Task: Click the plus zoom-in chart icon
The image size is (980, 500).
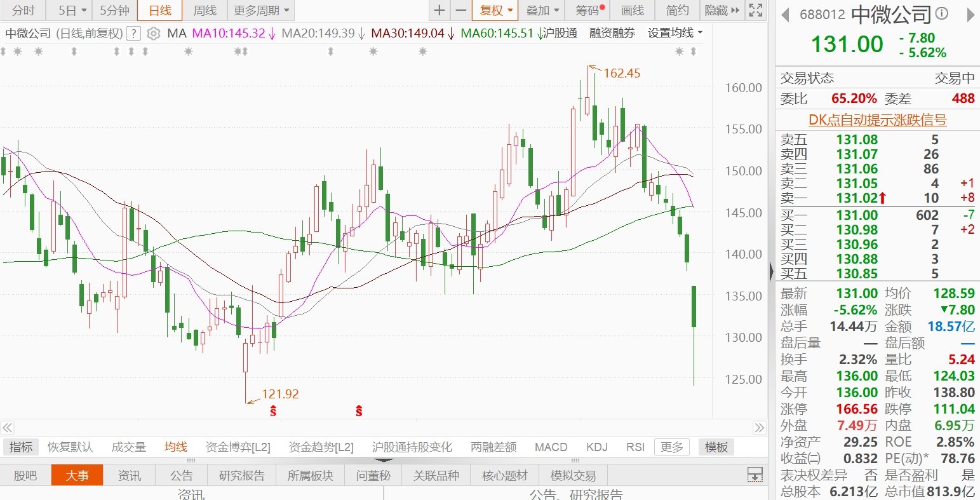Action: pos(439,10)
